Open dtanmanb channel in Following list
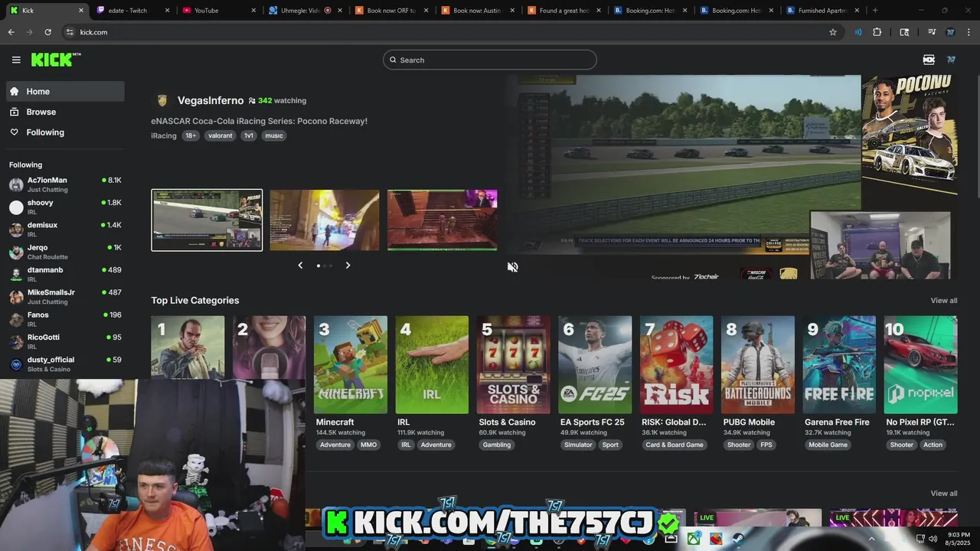 pyautogui.click(x=65, y=274)
